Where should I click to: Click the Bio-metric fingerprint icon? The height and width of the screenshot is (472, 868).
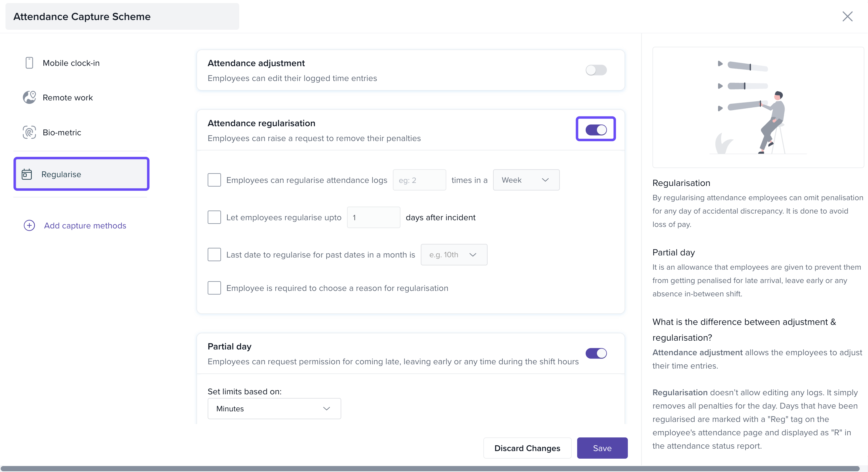tap(29, 132)
